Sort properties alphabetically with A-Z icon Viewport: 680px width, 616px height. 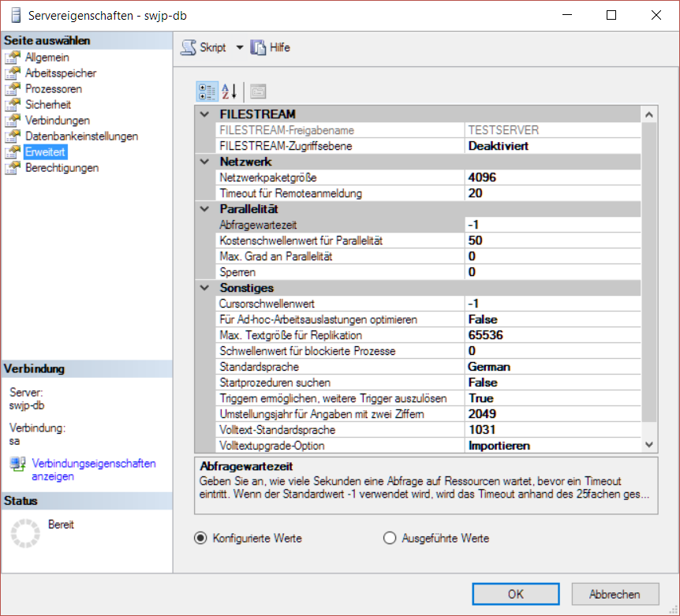click(230, 91)
